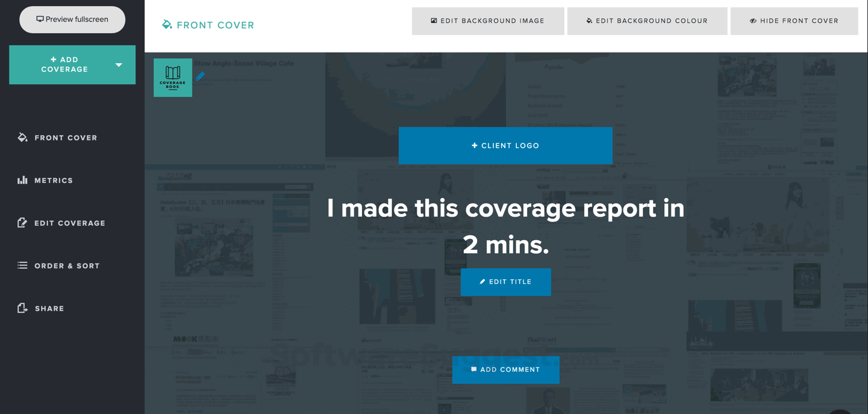The image size is (868, 414).
Task: Click the pencil icon next to the CoverageBook logo
Action: pos(201,76)
